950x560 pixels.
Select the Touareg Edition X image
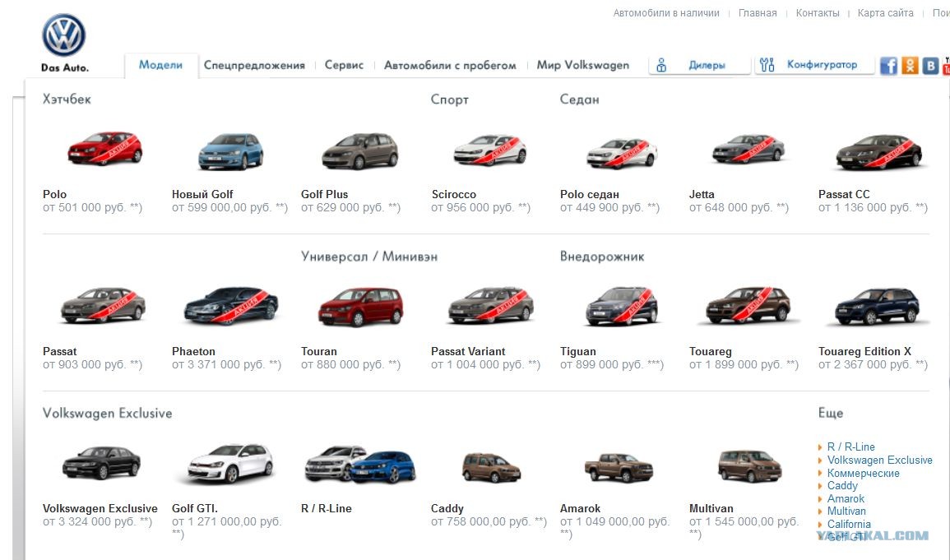[878, 307]
